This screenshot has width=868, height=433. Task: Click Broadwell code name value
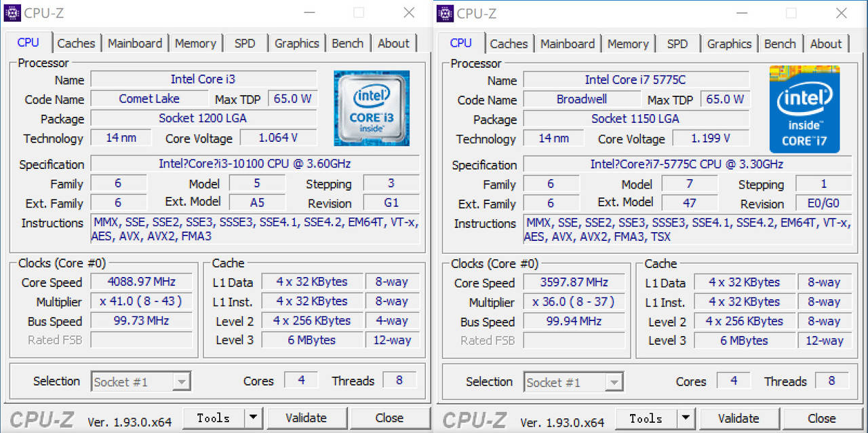pos(582,99)
